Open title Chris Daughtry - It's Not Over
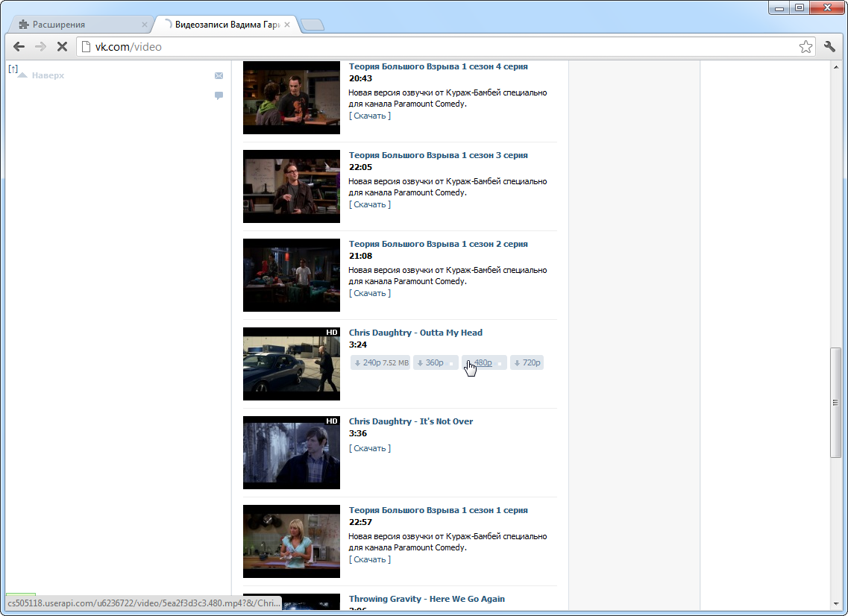Viewport: 848px width, 616px height. [410, 421]
